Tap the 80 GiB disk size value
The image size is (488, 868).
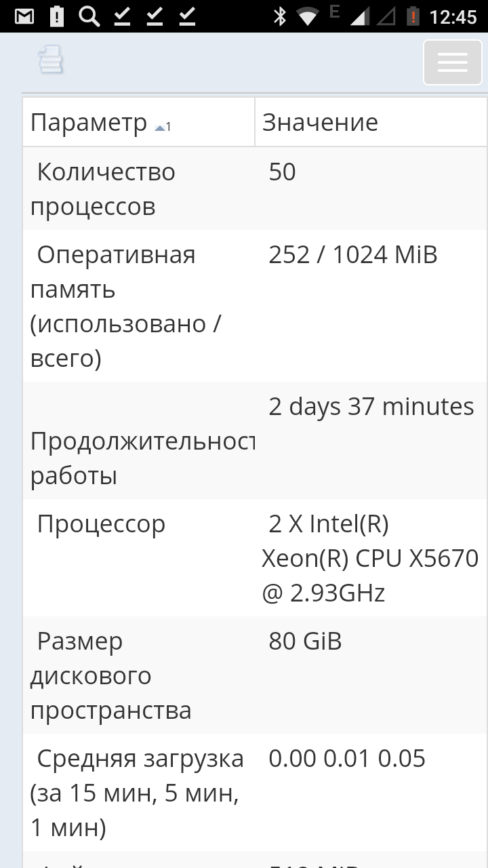point(305,641)
